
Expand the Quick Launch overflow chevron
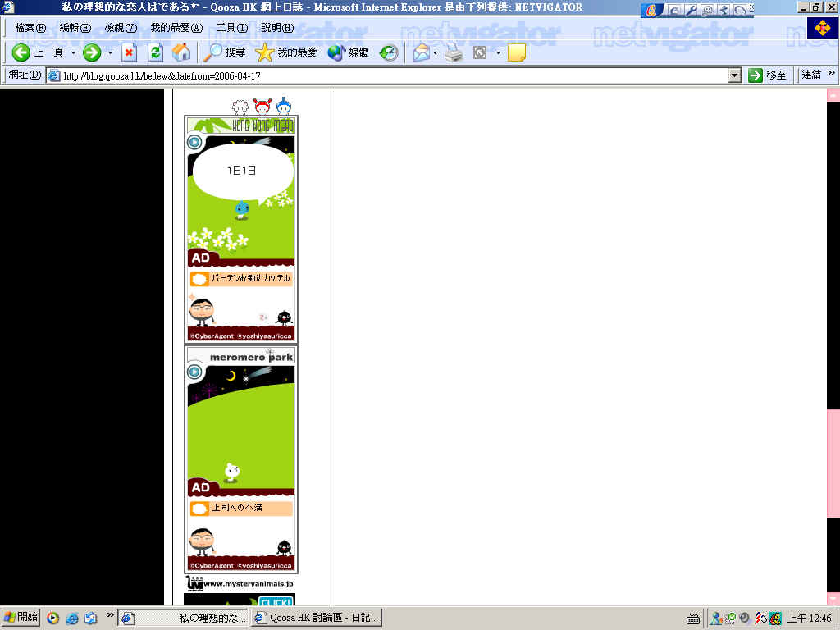110,615
